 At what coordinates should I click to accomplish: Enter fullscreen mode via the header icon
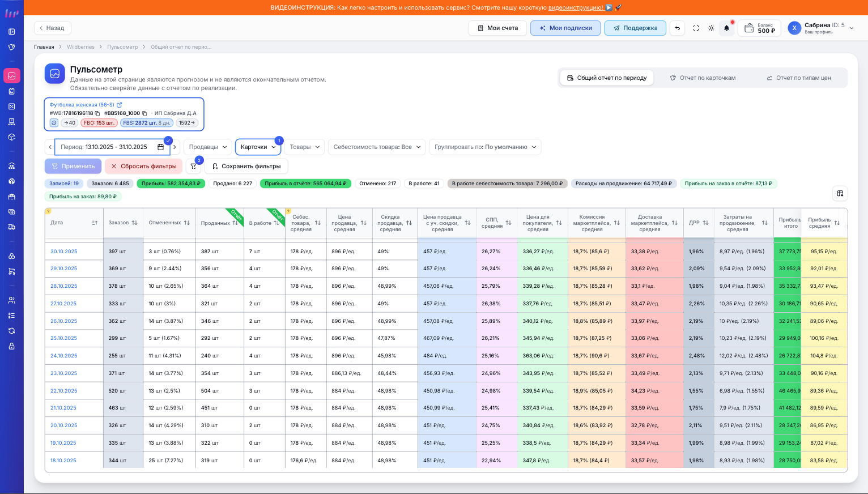[696, 28]
